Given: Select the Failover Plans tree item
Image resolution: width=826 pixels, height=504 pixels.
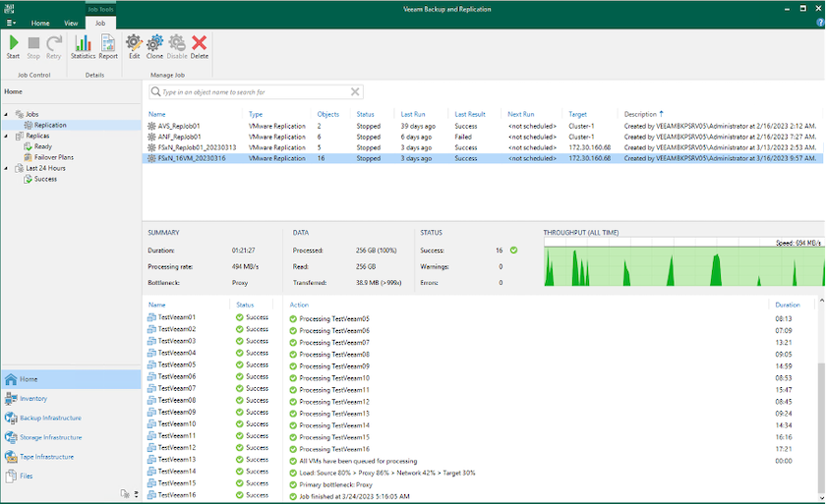Looking at the screenshot, I should coord(53,157).
